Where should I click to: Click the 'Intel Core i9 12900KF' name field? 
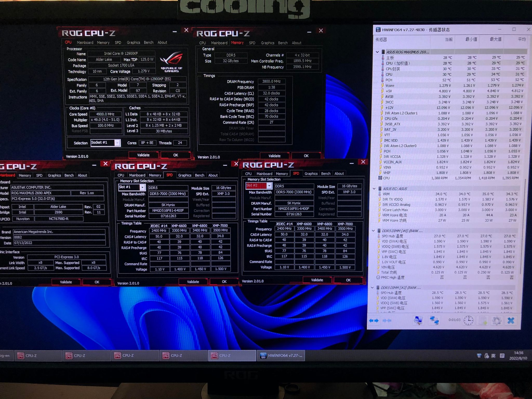click(121, 54)
